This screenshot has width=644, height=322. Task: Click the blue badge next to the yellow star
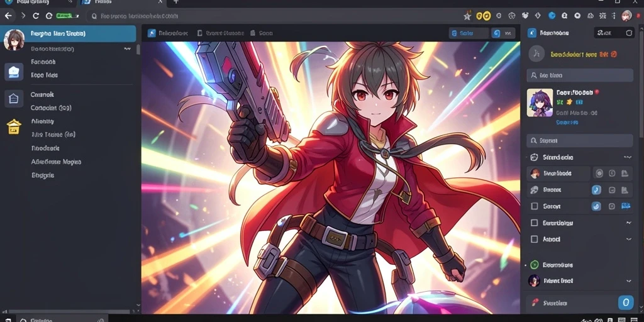pyautogui.click(x=579, y=102)
